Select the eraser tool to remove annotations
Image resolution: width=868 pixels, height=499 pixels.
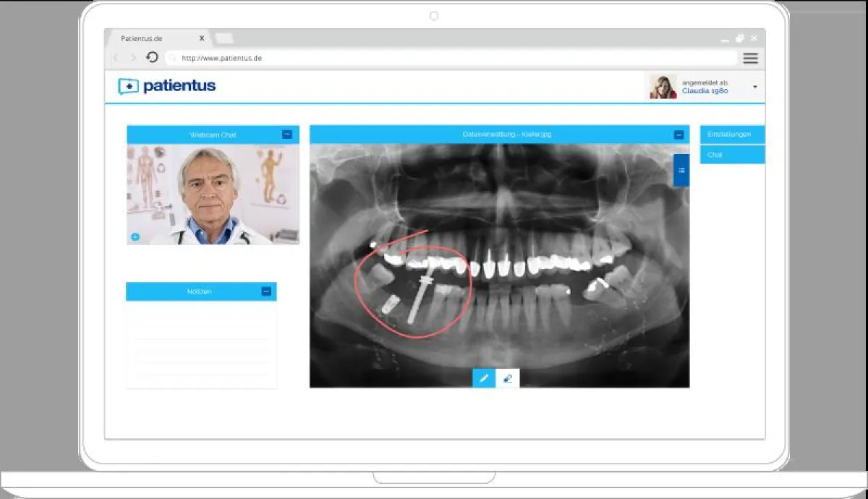pyautogui.click(x=506, y=378)
